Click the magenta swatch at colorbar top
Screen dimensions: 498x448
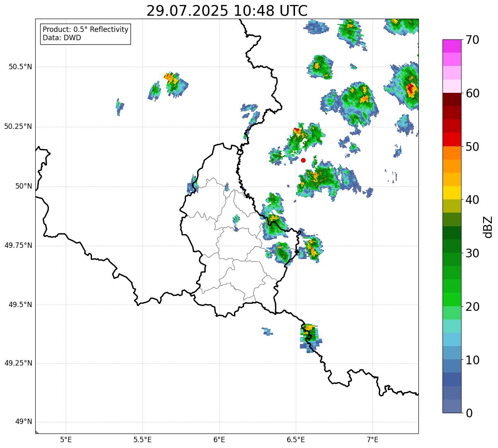[452, 46]
